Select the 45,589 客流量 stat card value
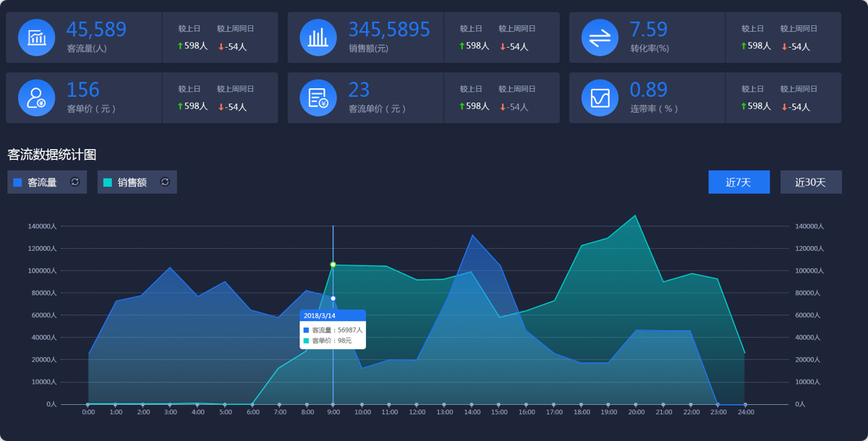Viewport: 868px width, 441px height. 96,30
